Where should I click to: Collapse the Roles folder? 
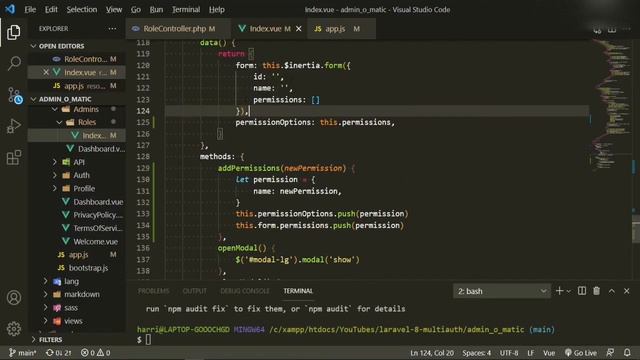pos(87,122)
